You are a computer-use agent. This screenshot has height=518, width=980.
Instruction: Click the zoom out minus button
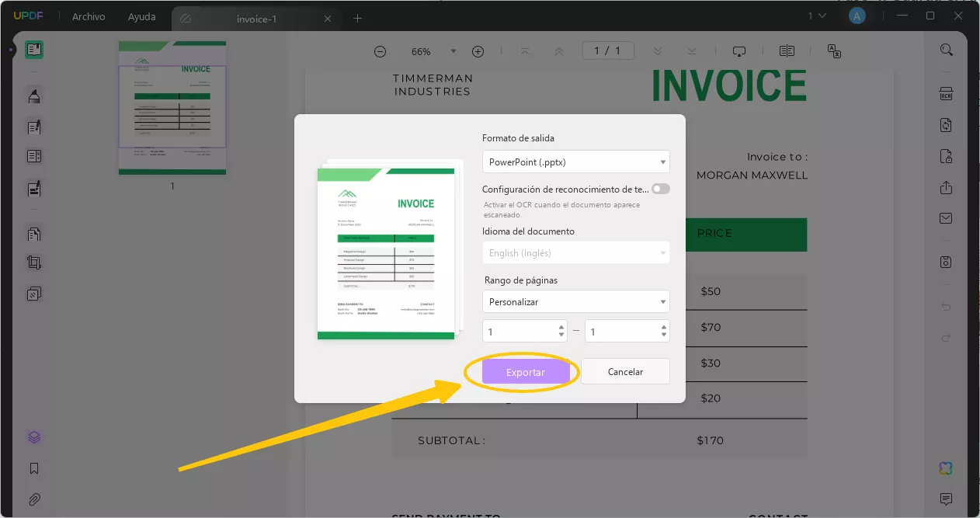(x=380, y=51)
